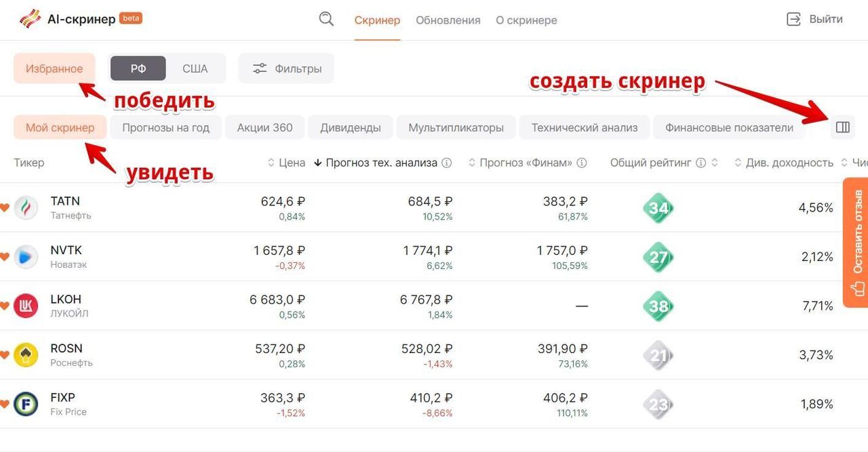Image resolution: width=868 pixels, height=452 pixels.
Task: Open the LKOH ticker link
Action: (66, 300)
